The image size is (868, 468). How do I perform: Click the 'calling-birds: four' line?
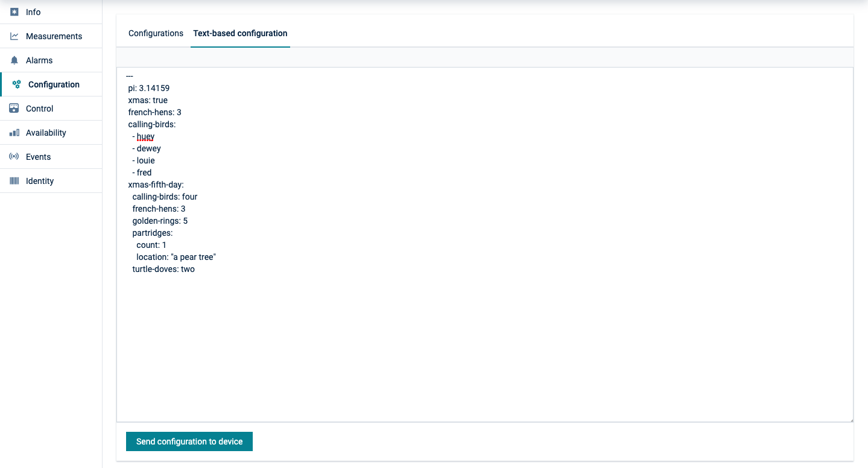(x=165, y=197)
